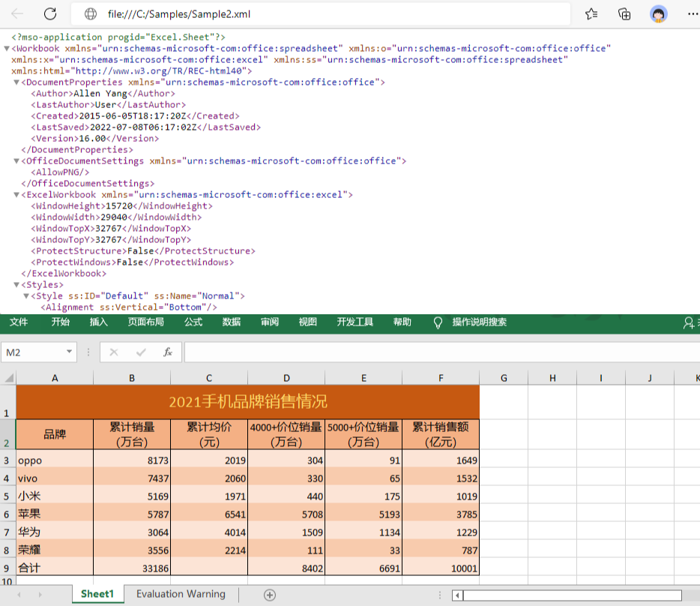700x606 pixels.
Task: Switch to the 审阅 ribbon tab
Action: tap(270, 322)
